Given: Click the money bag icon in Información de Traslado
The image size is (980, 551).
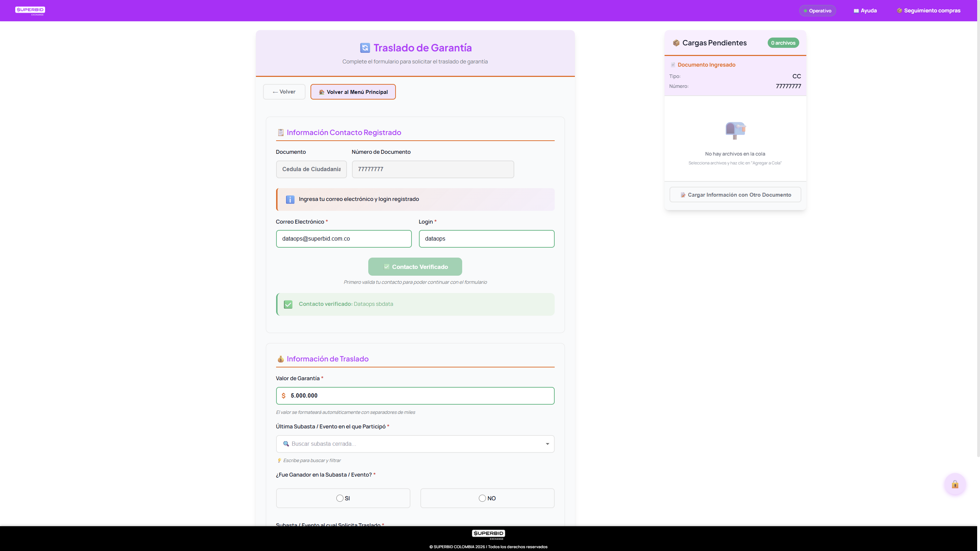Looking at the screenshot, I should [281, 359].
